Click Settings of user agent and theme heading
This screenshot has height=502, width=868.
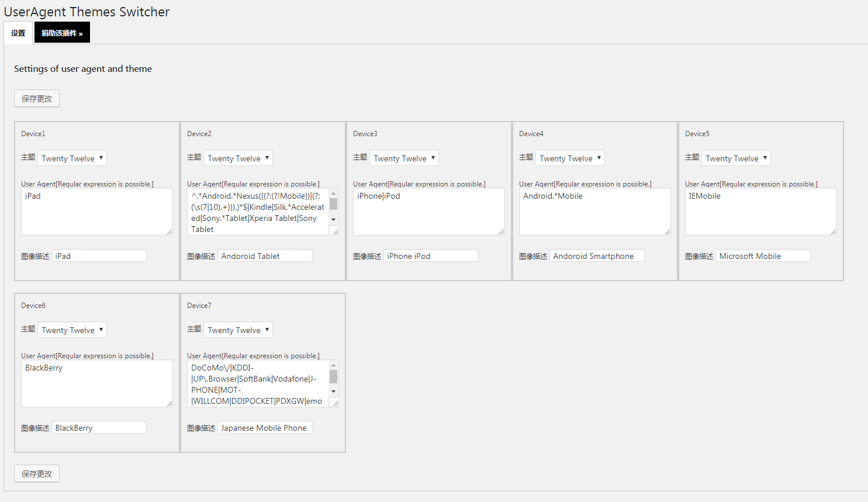[83, 69]
